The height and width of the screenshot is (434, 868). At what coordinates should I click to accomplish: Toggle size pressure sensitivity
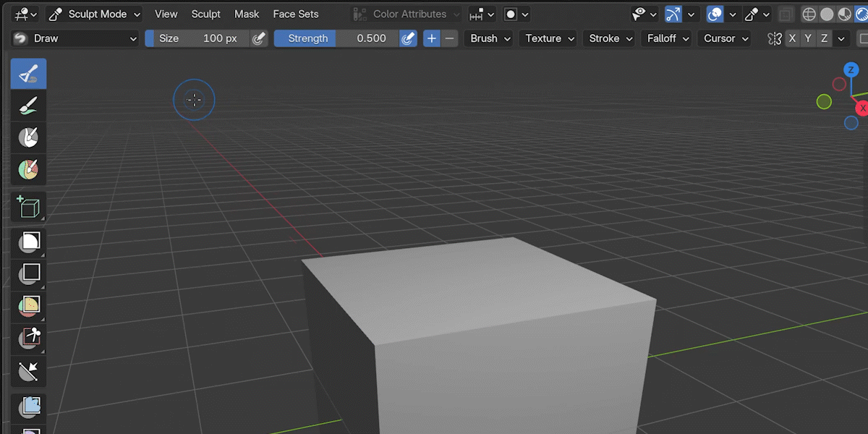260,38
